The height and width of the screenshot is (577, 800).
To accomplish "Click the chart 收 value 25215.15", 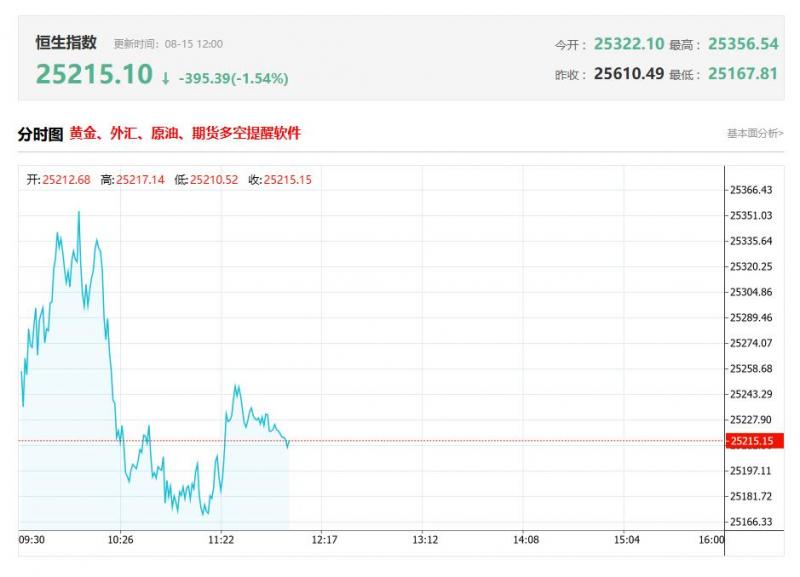I will point(288,180).
